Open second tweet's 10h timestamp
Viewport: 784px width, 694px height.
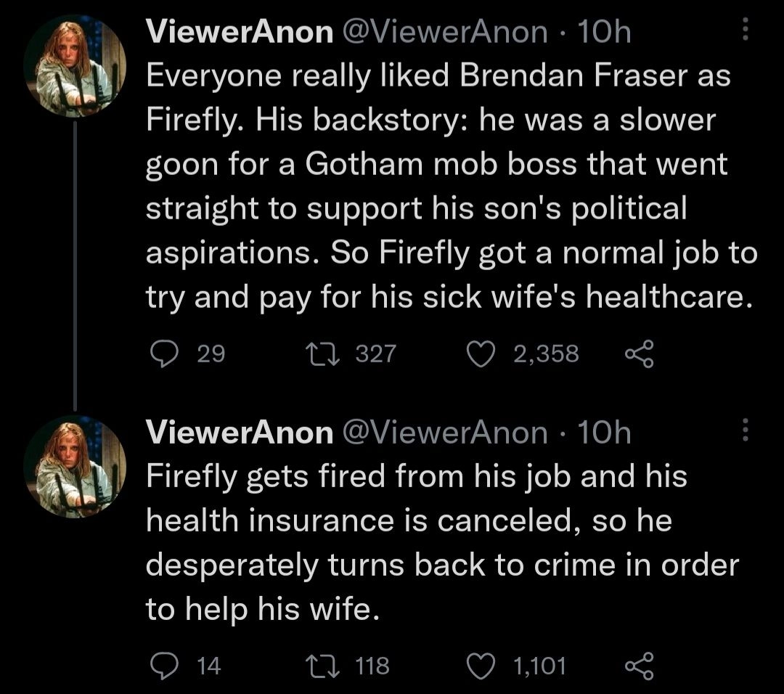[603, 433]
